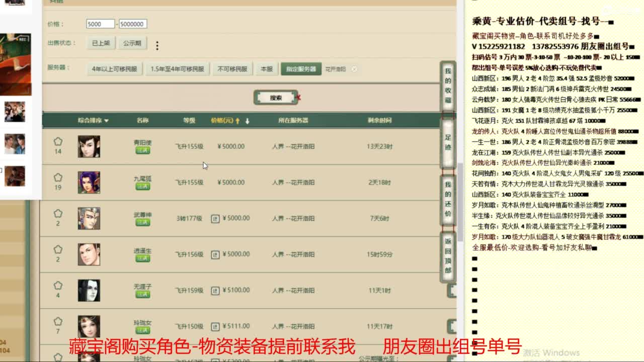Viewport: 644px width, 362px height.
Task: Click the 等级 column header
Action: tap(189, 121)
